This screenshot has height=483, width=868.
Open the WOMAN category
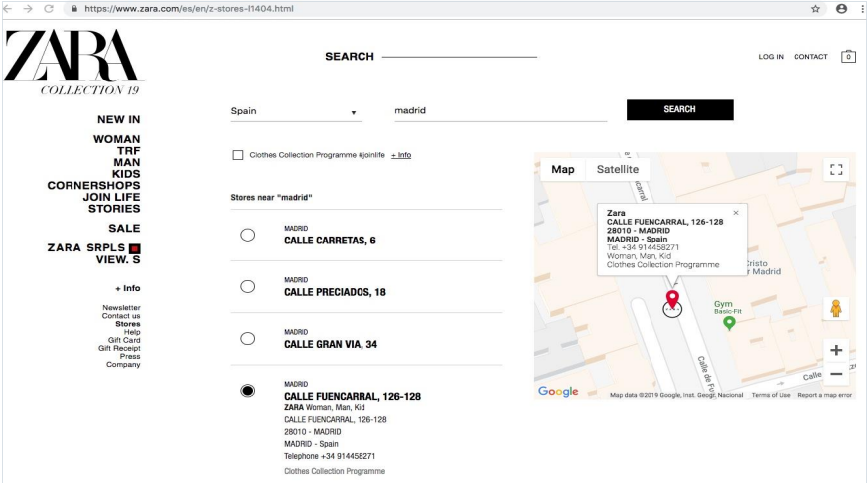point(116,139)
